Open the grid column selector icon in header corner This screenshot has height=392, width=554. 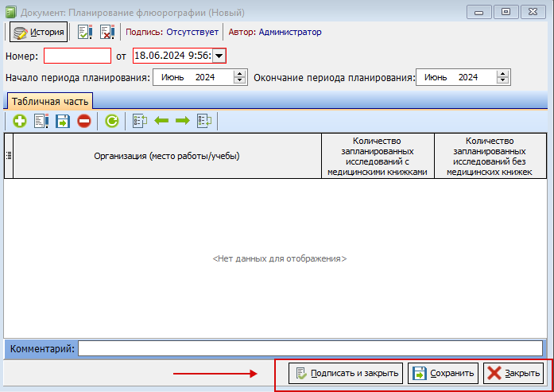click(9, 156)
